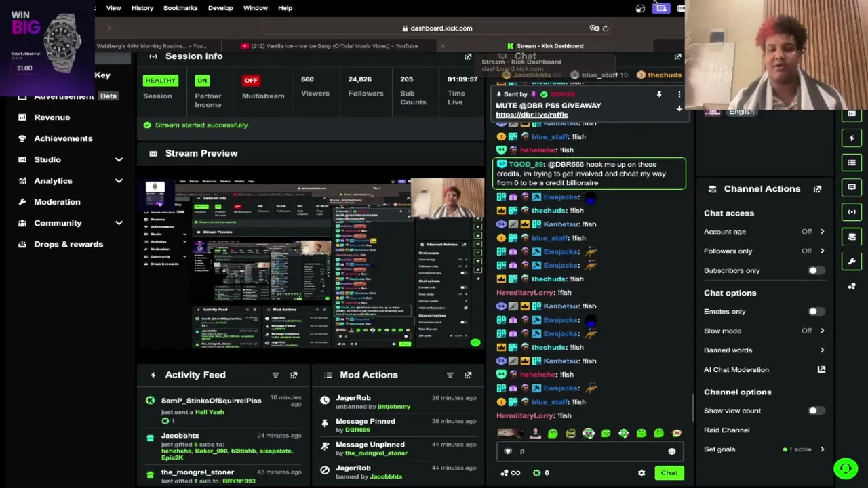Click the list icon in right sidebar

852,163
